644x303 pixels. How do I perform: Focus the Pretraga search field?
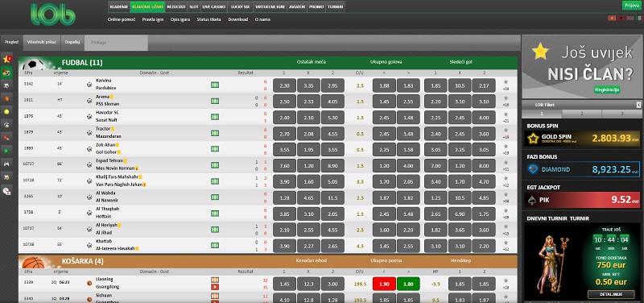pos(116,43)
